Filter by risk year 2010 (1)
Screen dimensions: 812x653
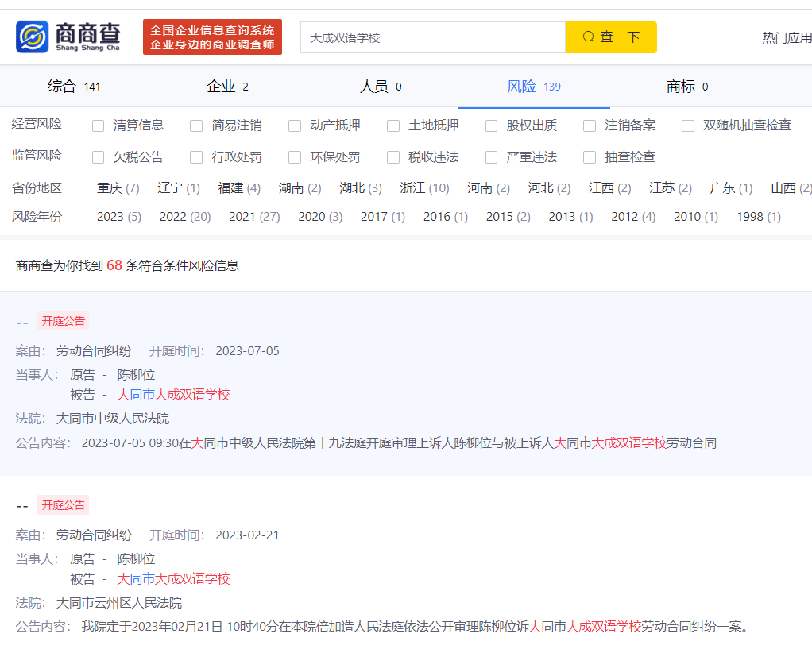point(696,216)
